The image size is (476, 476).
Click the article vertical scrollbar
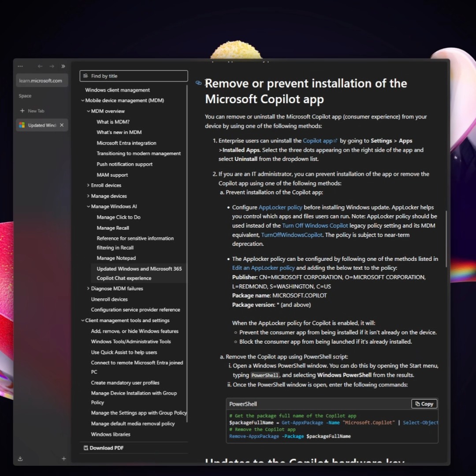[446, 239]
